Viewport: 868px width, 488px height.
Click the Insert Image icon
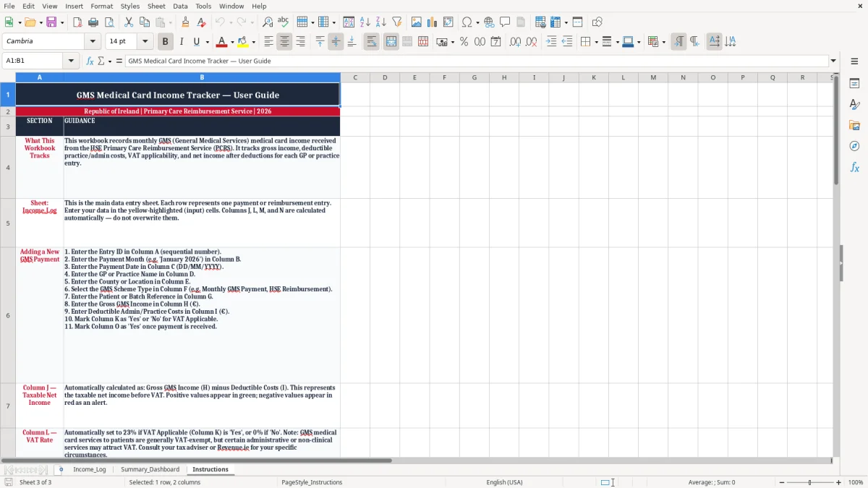[x=417, y=22]
